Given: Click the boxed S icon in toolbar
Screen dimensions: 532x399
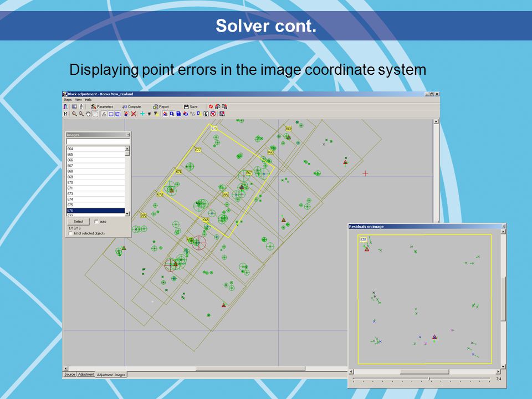Looking at the screenshot, I should click(206, 114).
